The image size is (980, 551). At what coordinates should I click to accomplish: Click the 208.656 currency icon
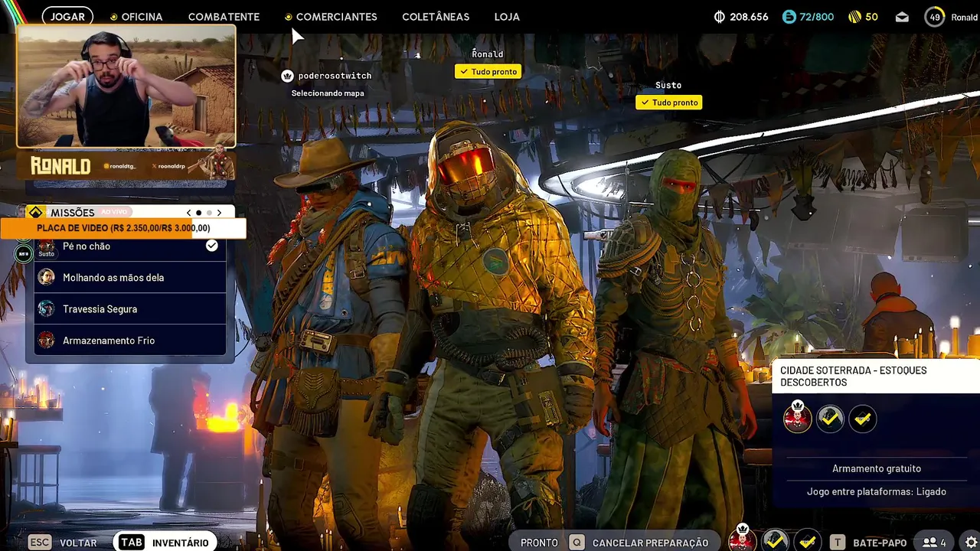(x=720, y=16)
